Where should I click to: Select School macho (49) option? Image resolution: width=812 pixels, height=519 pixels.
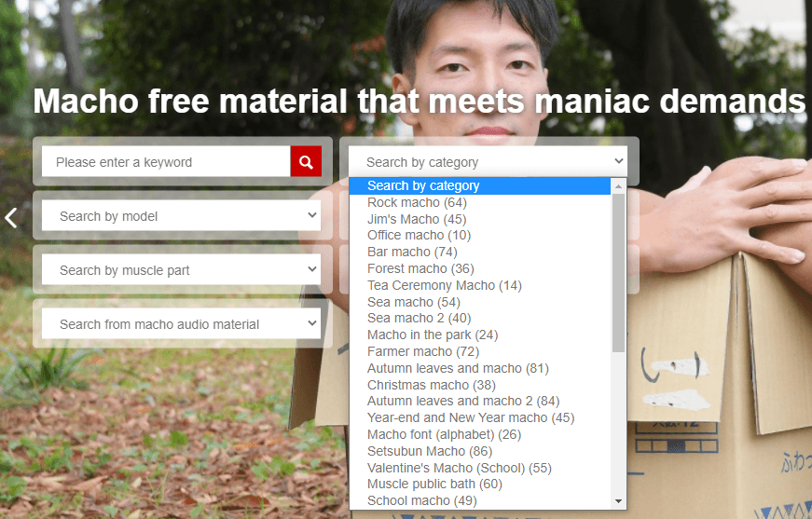[x=480, y=500]
